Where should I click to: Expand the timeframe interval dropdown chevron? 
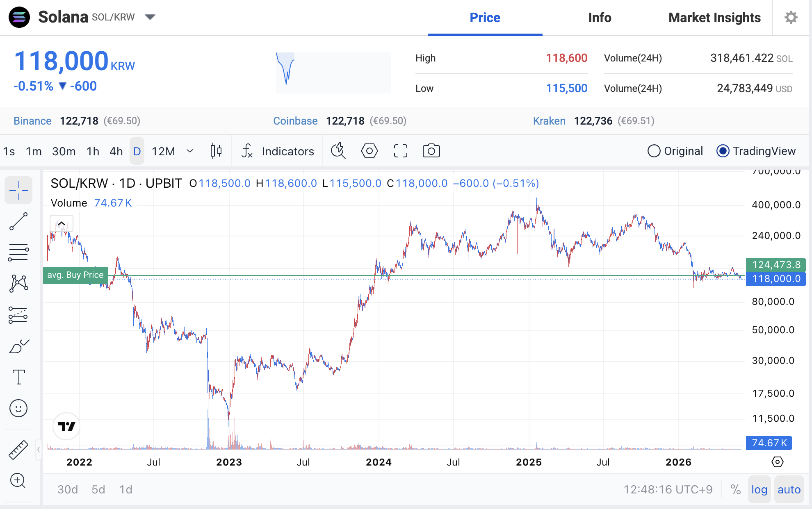(x=189, y=151)
